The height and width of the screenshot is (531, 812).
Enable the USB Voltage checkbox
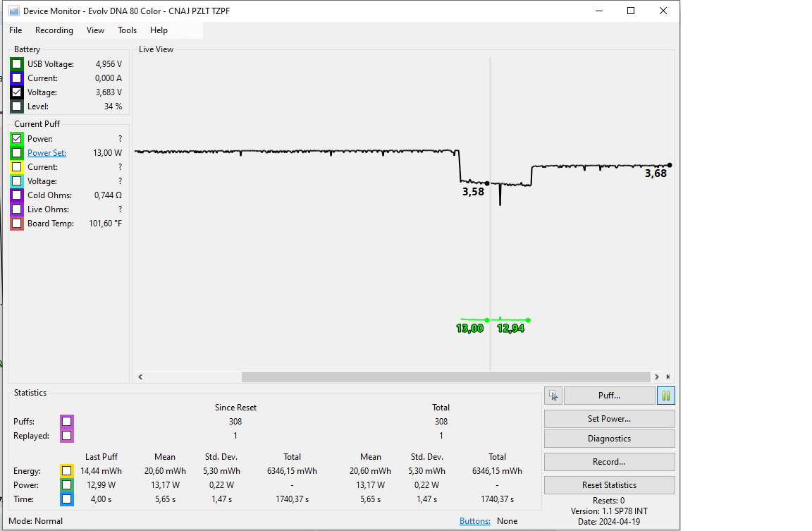17,64
